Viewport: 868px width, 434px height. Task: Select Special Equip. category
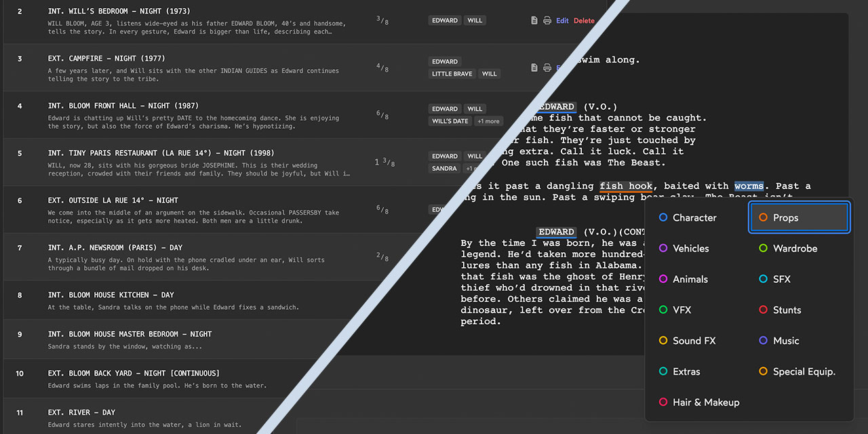click(x=804, y=372)
